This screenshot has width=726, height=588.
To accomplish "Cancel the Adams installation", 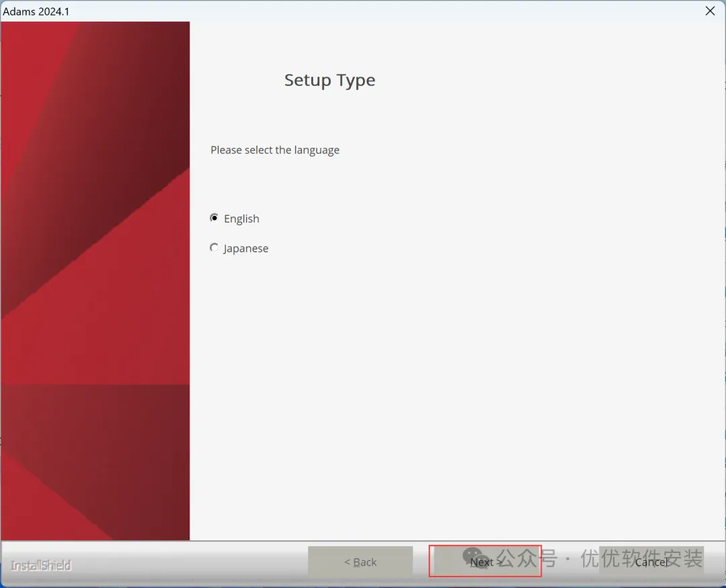I will (x=651, y=562).
